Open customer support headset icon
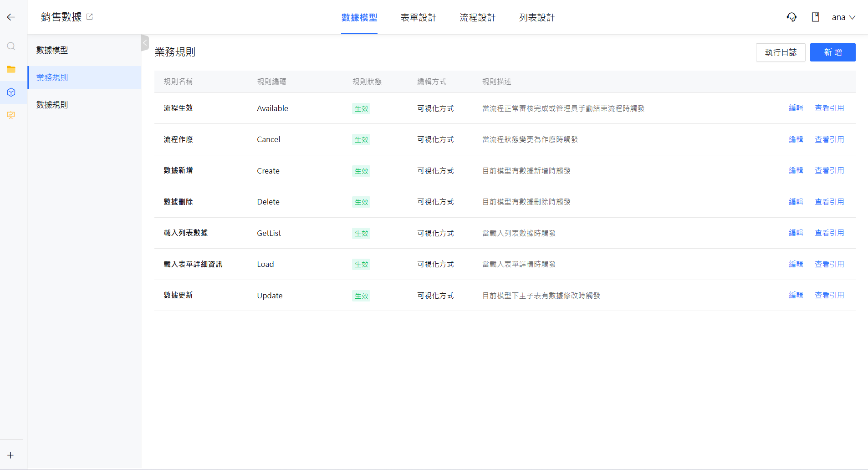868x470 pixels. 791,17
